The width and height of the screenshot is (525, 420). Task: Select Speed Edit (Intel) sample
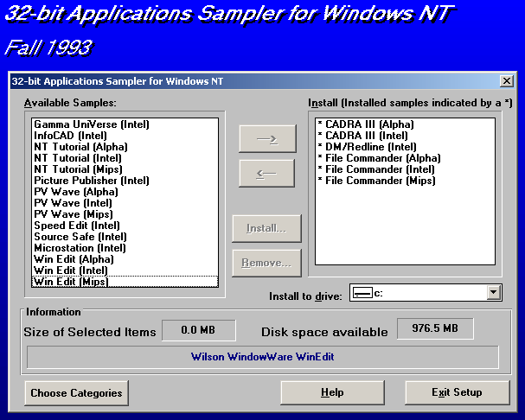point(125,226)
